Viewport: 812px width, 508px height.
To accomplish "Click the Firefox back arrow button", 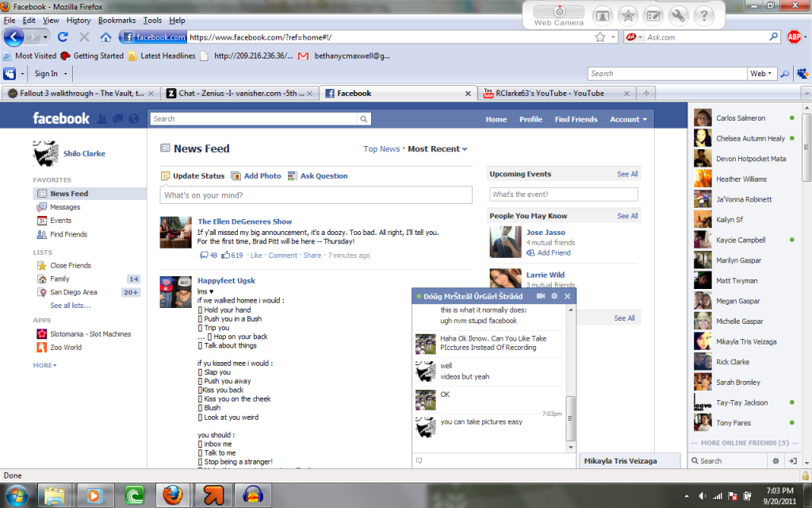I will pyautogui.click(x=14, y=37).
